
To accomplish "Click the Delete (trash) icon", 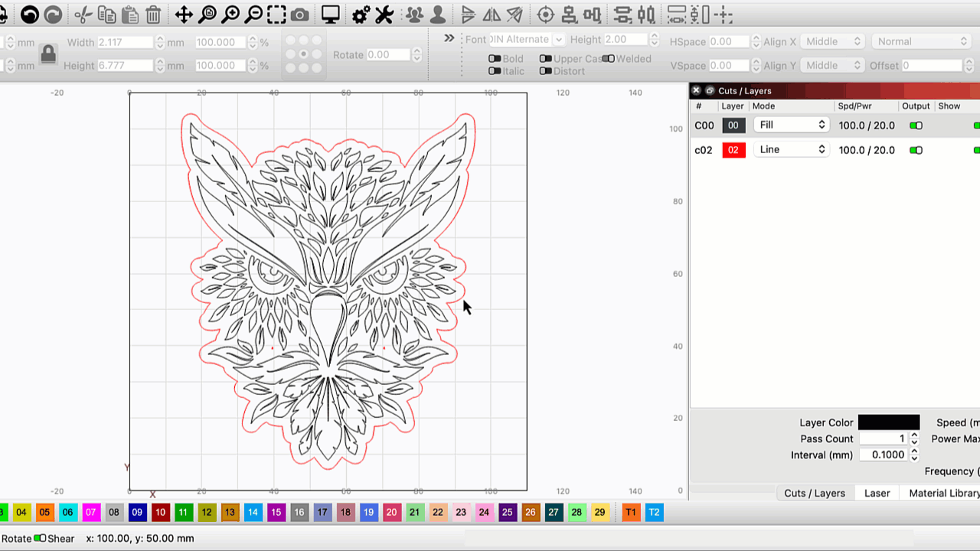I will coord(152,14).
